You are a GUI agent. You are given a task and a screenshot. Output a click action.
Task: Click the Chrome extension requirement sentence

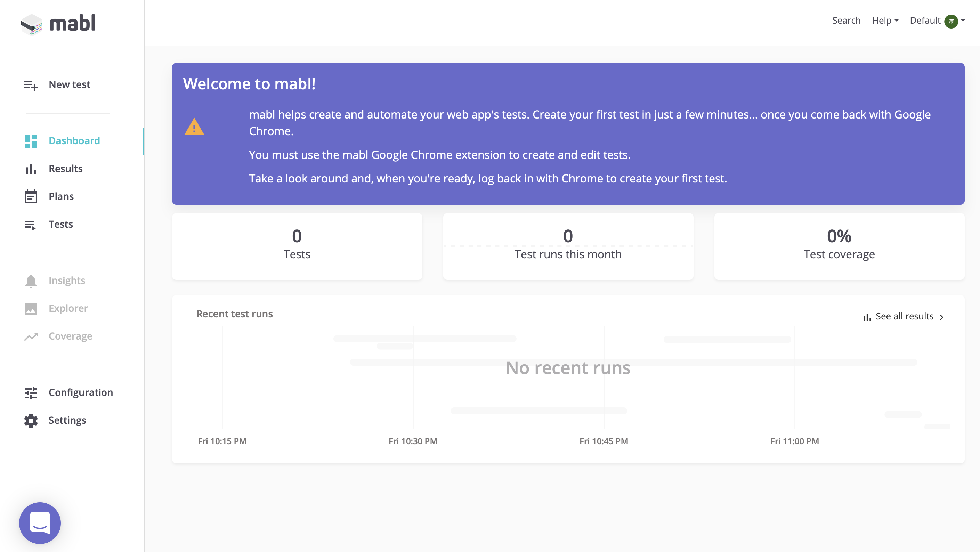(x=440, y=155)
